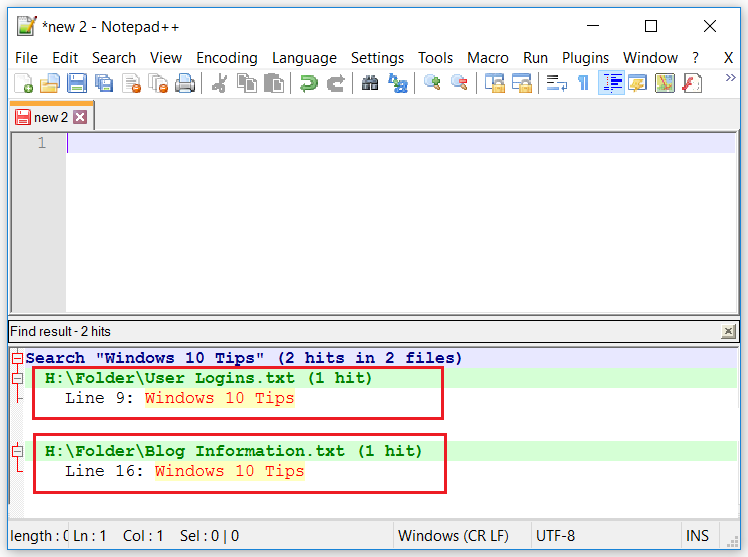Open the File menu

click(26, 58)
